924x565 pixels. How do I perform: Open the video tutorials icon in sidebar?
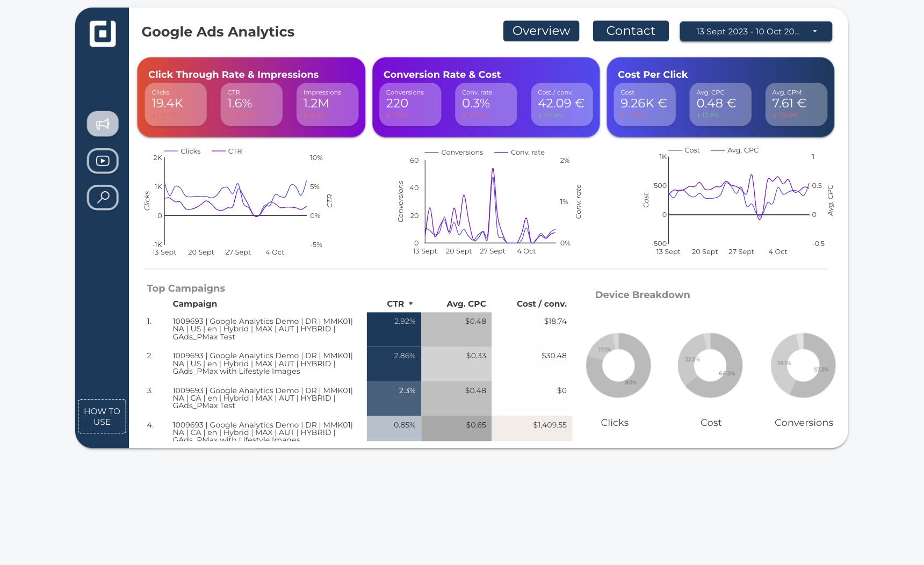pos(102,161)
